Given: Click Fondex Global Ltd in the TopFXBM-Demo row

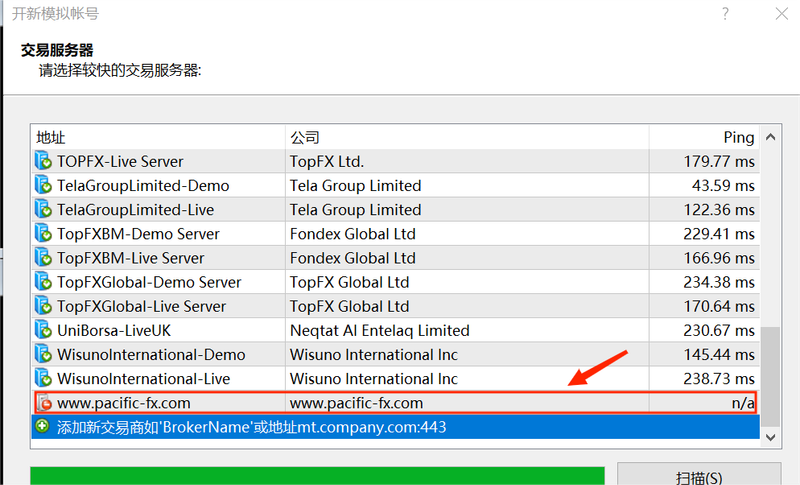Looking at the screenshot, I should click(353, 234).
